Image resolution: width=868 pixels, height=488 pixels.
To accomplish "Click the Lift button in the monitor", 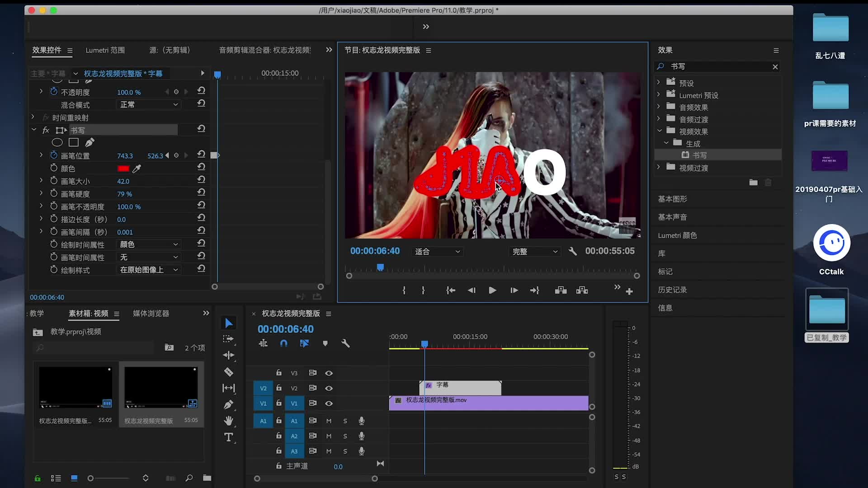I will (561, 291).
